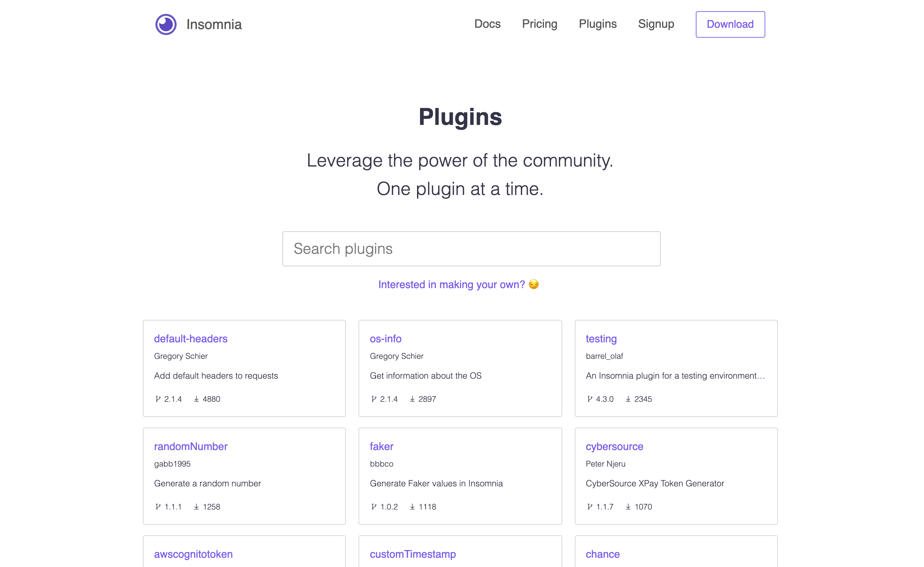
Task: View the cybersource plugin details
Action: click(x=614, y=446)
